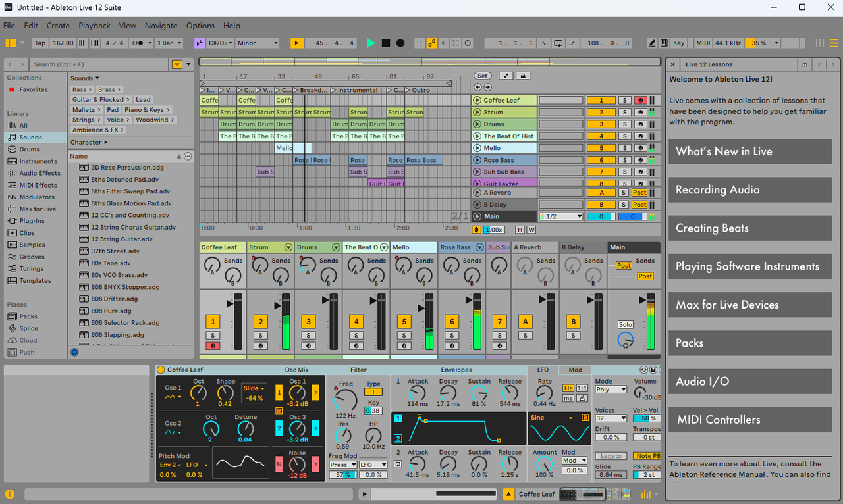Open the Navigate menu
Image resolution: width=843 pixels, height=504 pixels.
pos(161,26)
